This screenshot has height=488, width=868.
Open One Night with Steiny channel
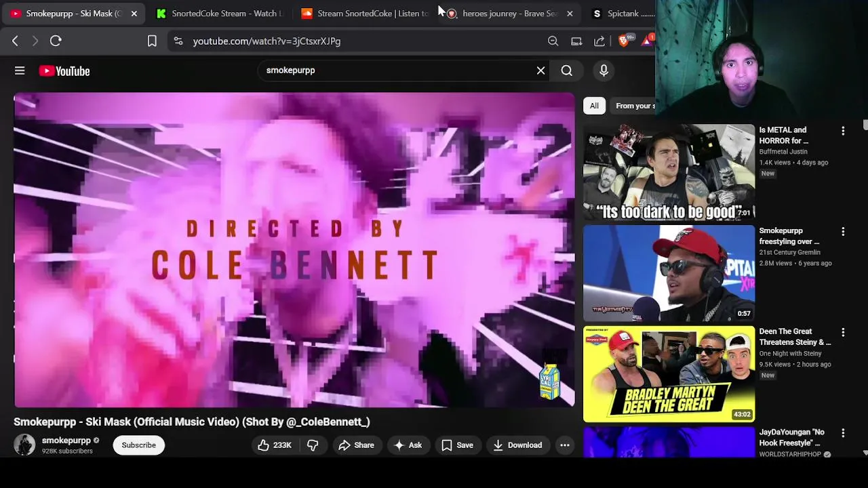[x=790, y=354]
